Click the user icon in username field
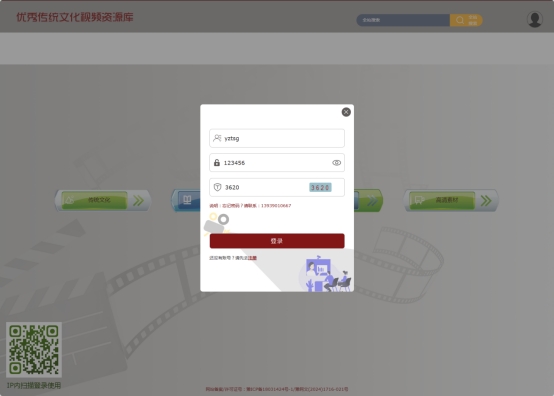 click(x=217, y=138)
